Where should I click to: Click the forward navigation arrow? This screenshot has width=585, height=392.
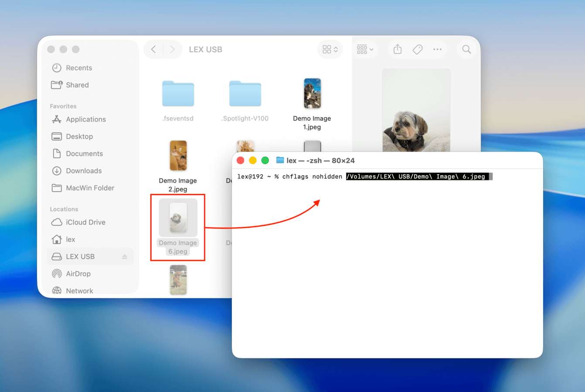tap(173, 49)
